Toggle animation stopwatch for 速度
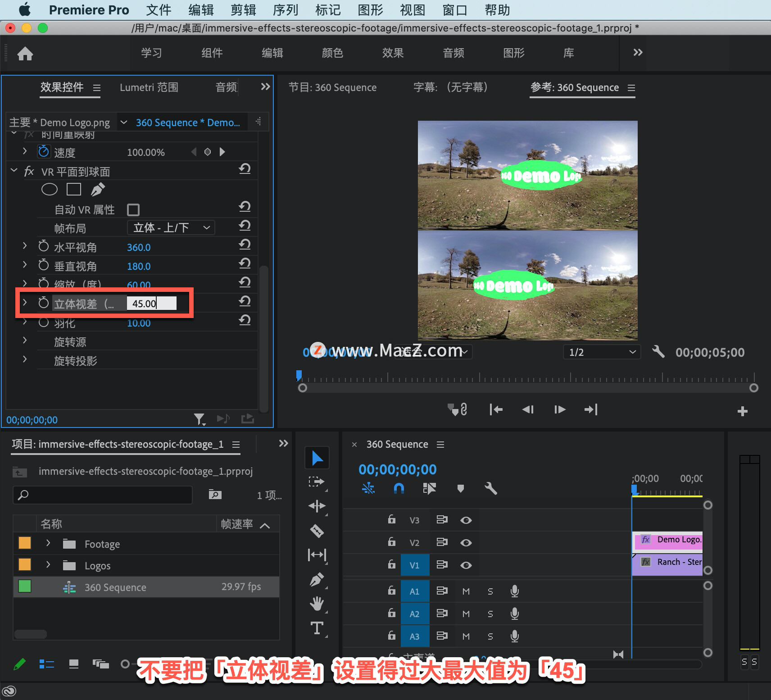 pos(44,151)
